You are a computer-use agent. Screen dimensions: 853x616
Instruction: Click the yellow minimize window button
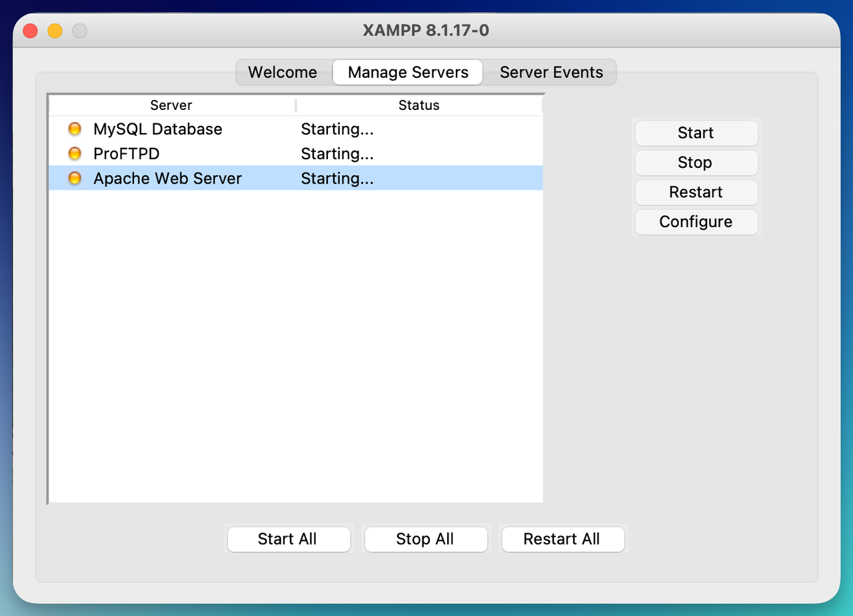point(55,31)
